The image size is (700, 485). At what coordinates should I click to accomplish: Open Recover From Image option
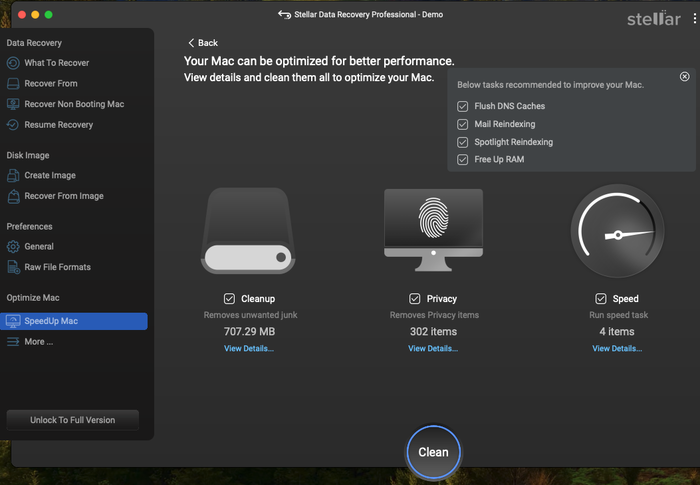64,196
